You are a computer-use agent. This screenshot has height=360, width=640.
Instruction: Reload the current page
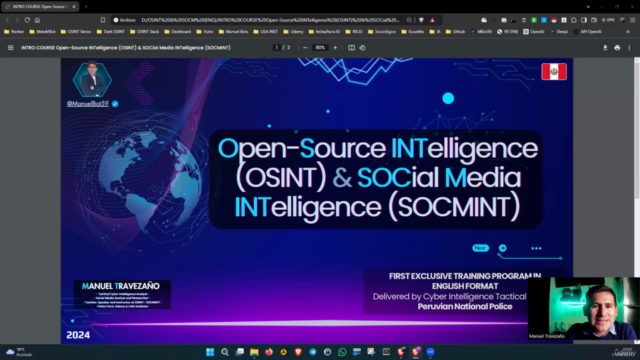[x=27, y=20]
